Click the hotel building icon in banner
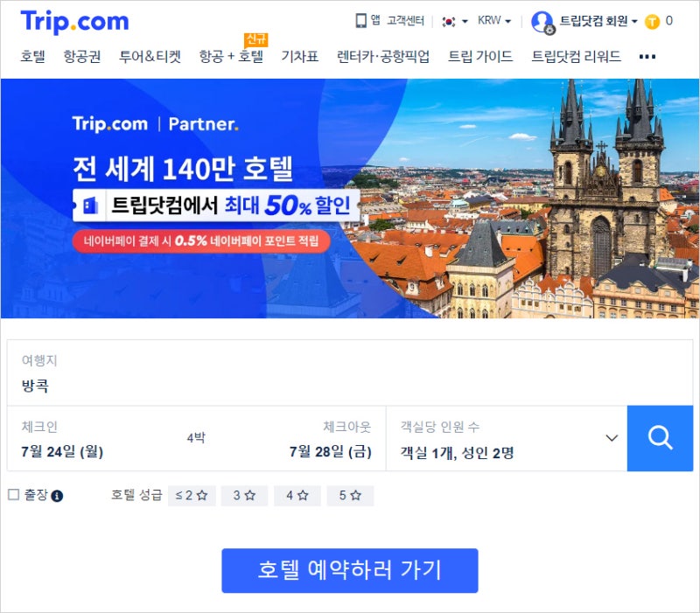This screenshot has height=613, width=700. point(90,205)
